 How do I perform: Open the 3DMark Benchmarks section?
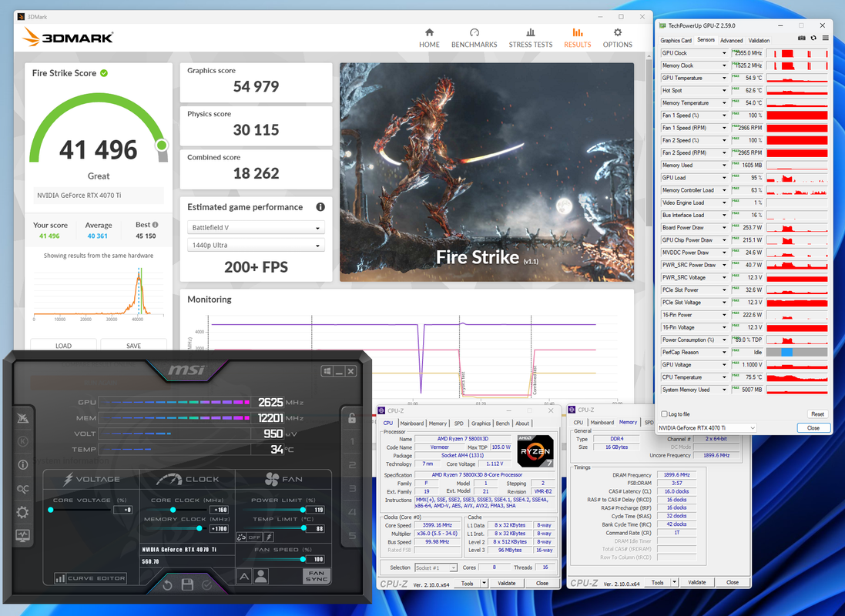pos(474,38)
